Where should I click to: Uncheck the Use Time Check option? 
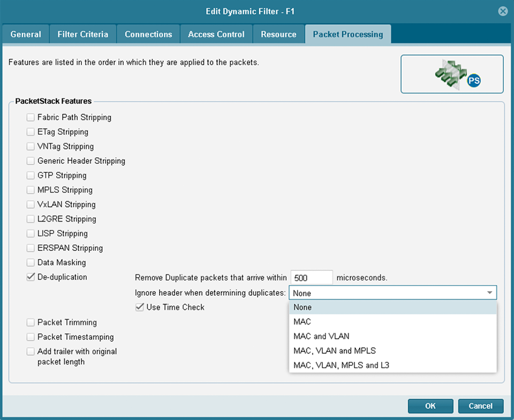[140, 307]
